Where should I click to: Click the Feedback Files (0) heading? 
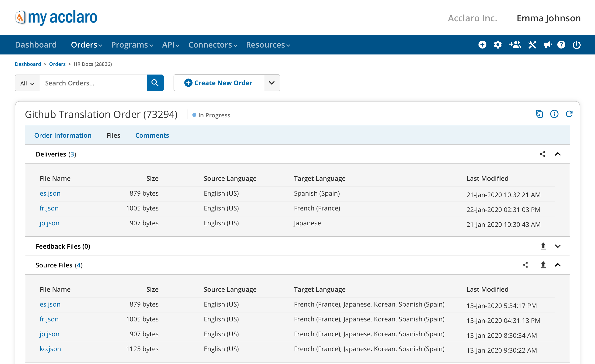(63, 246)
